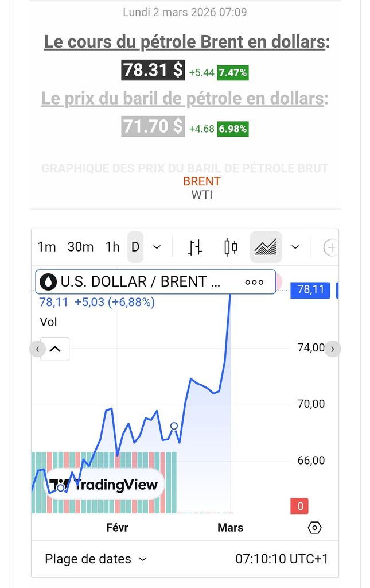Select the candlestick chart style icon
The height and width of the screenshot is (588, 370).
tap(231, 247)
